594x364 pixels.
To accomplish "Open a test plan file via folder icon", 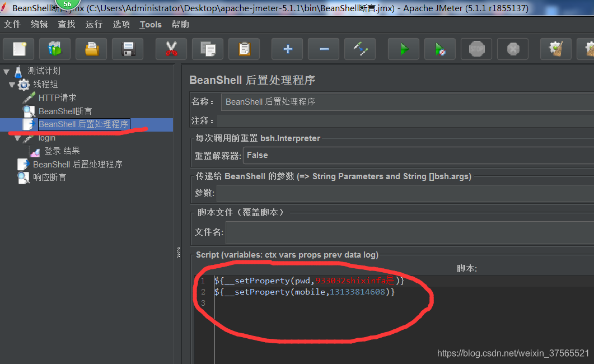I will point(91,49).
